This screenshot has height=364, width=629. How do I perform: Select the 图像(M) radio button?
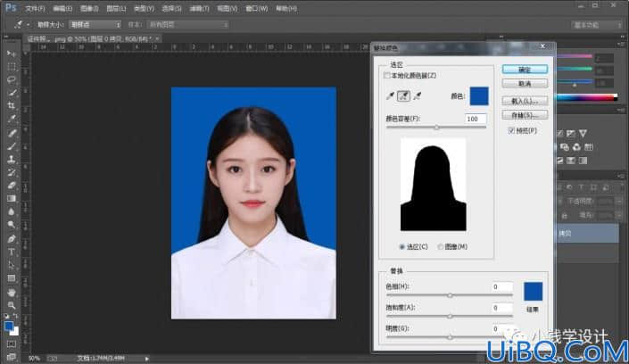tap(440, 247)
